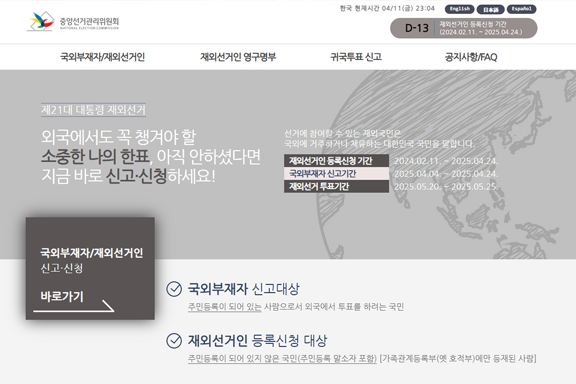Click checkmark icon beside 재외선거인 등록신청 대상
This screenshot has height=384, width=576.
coord(174,341)
